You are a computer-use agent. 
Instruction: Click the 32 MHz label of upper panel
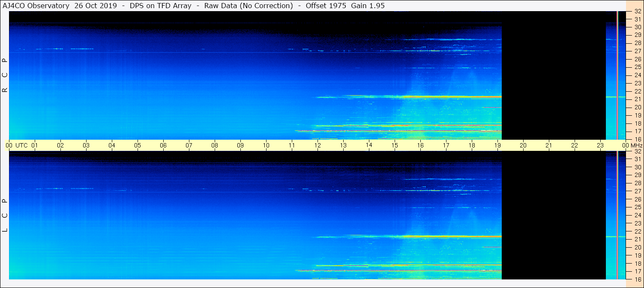coord(637,12)
